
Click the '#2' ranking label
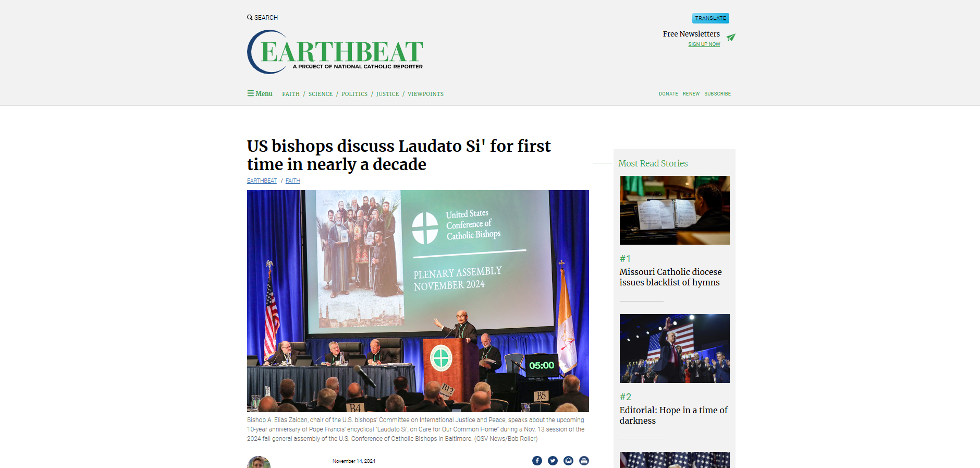tap(626, 397)
